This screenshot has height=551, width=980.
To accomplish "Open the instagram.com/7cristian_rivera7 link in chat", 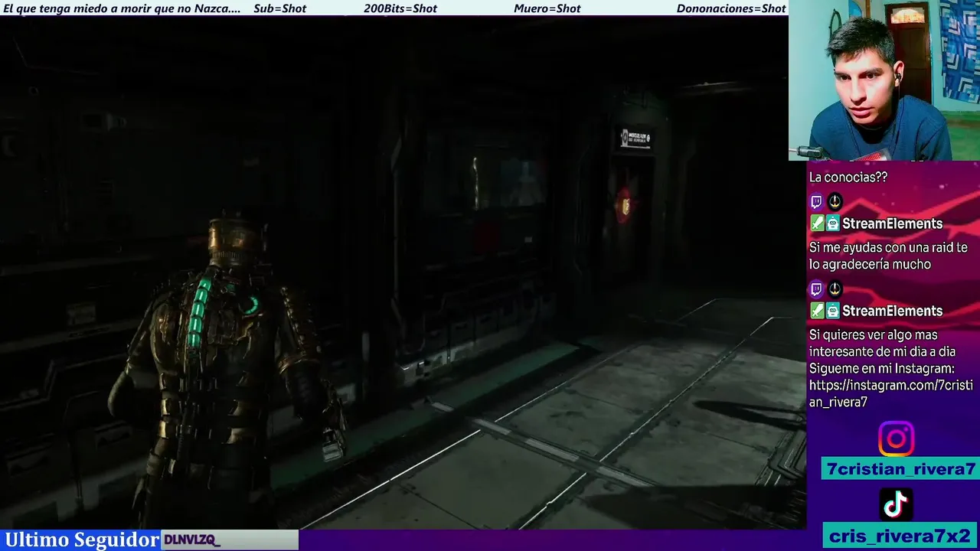I will pos(890,393).
